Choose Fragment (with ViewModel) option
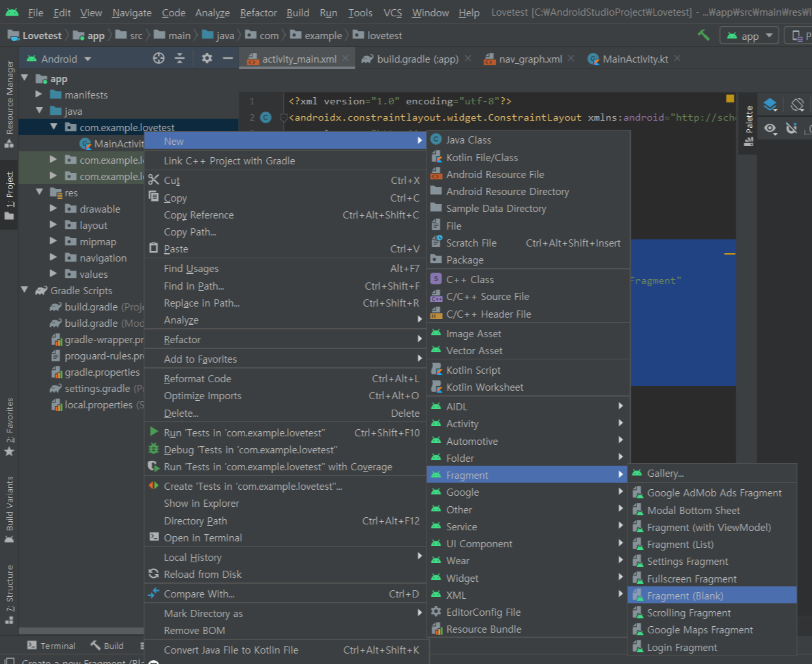The height and width of the screenshot is (664, 812). click(712, 527)
